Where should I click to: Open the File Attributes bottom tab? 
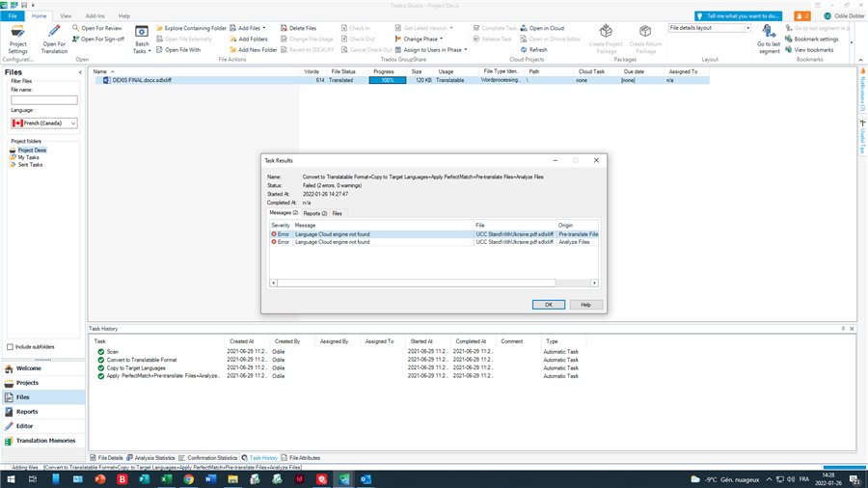point(301,458)
